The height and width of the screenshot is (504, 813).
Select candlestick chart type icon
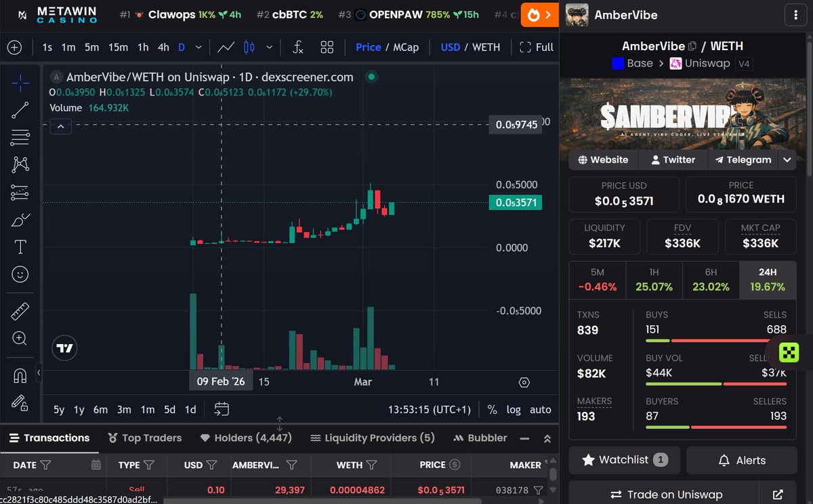pyautogui.click(x=249, y=47)
